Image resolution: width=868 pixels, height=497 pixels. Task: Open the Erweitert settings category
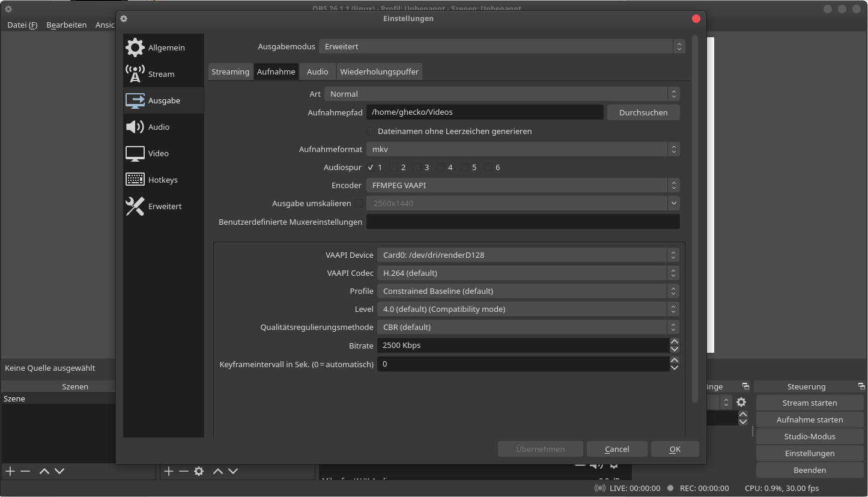click(x=163, y=206)
